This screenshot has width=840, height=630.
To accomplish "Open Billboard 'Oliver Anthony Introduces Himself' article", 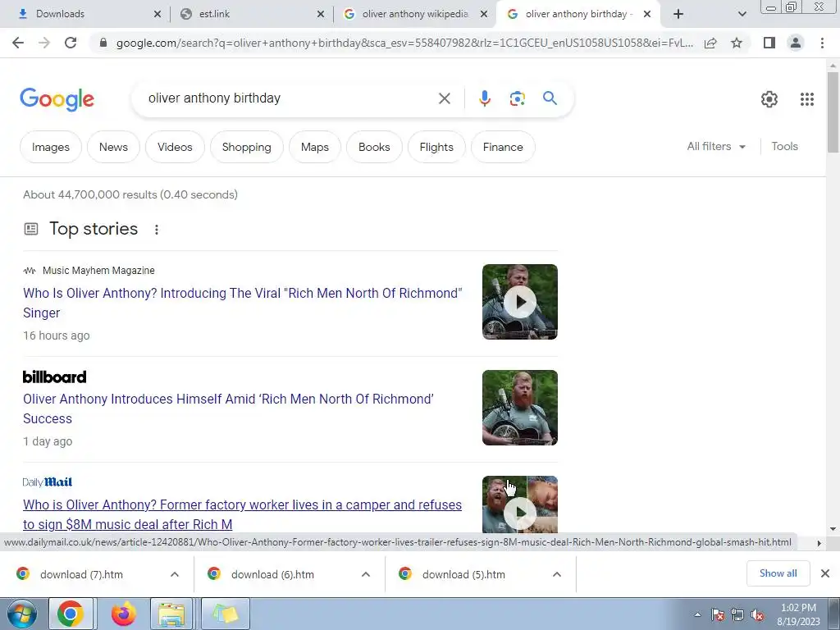I will (228, 409).
